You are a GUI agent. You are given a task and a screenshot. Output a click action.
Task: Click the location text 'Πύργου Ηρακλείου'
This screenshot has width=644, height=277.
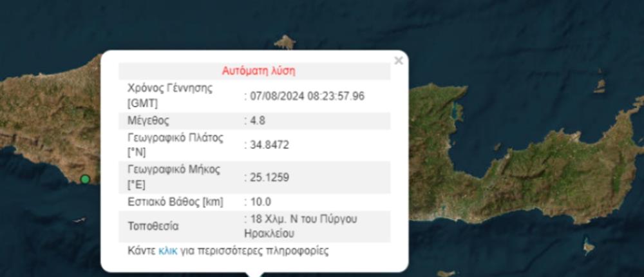(303, 226)
